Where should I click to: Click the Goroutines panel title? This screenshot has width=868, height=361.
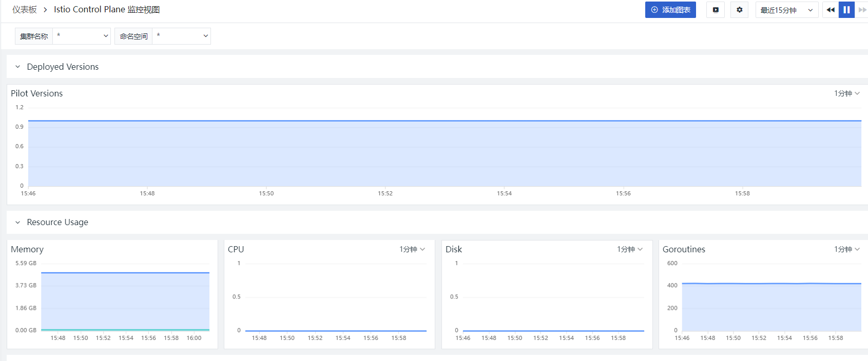point(684,249)
